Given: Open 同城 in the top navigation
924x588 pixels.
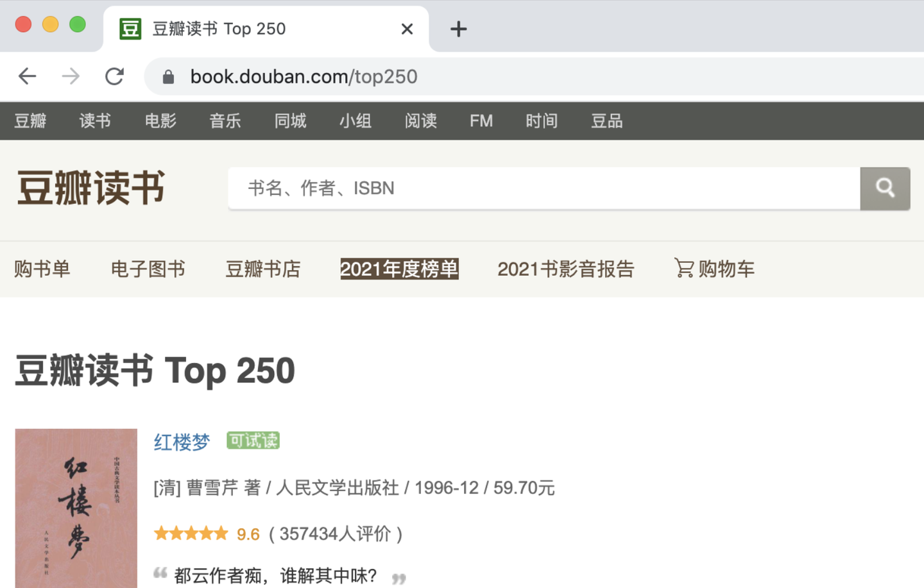Looking at the screenshot, I should pyautogui.click(x=290, y=121).
